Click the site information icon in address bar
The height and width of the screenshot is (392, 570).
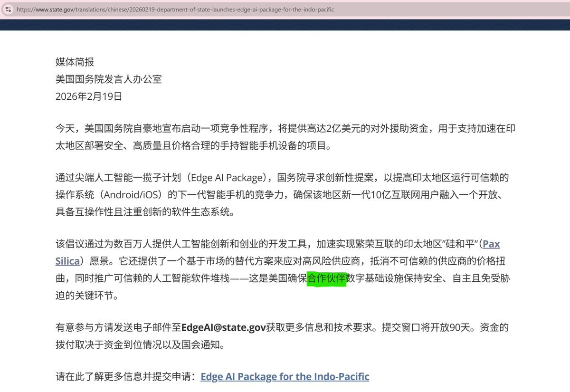tap(8, 9)
